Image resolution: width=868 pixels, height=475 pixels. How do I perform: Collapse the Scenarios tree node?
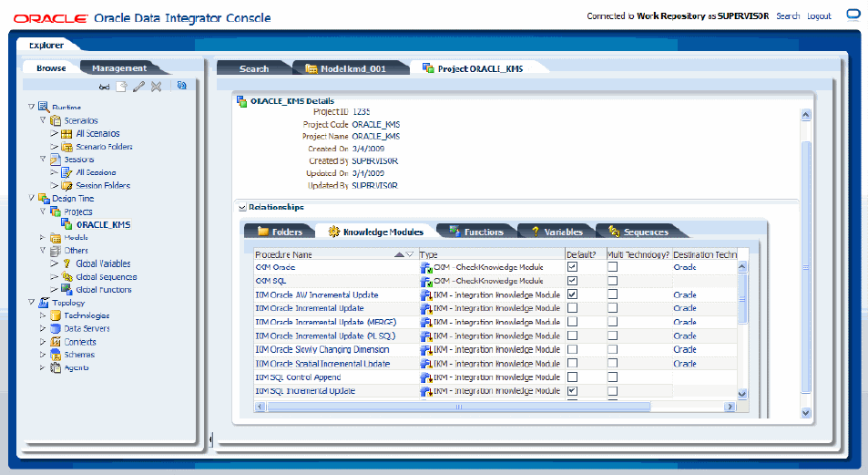pyautogui.click(x=43, y=119)
